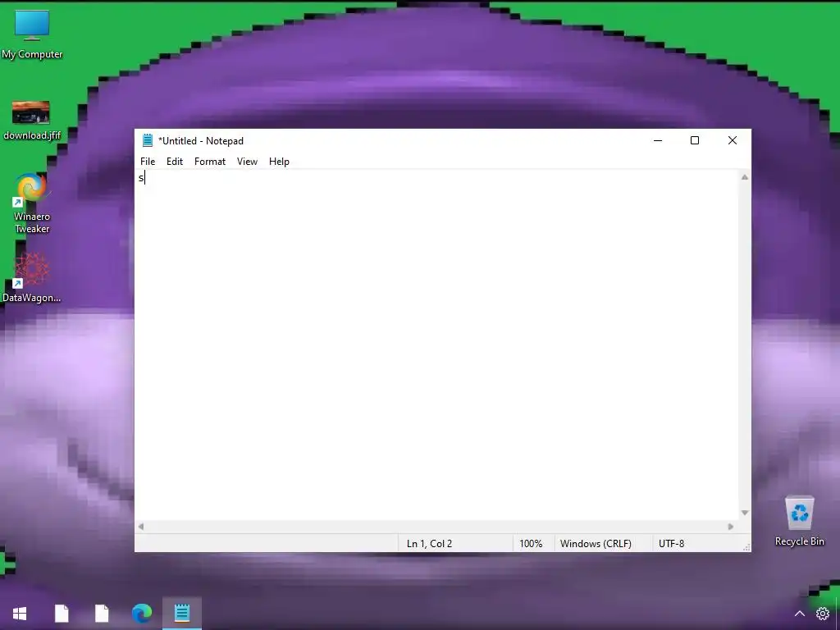The width and height of the screenshot is (840, 630).
Task: Open the View menu
Action: click(x=247, y=162)
